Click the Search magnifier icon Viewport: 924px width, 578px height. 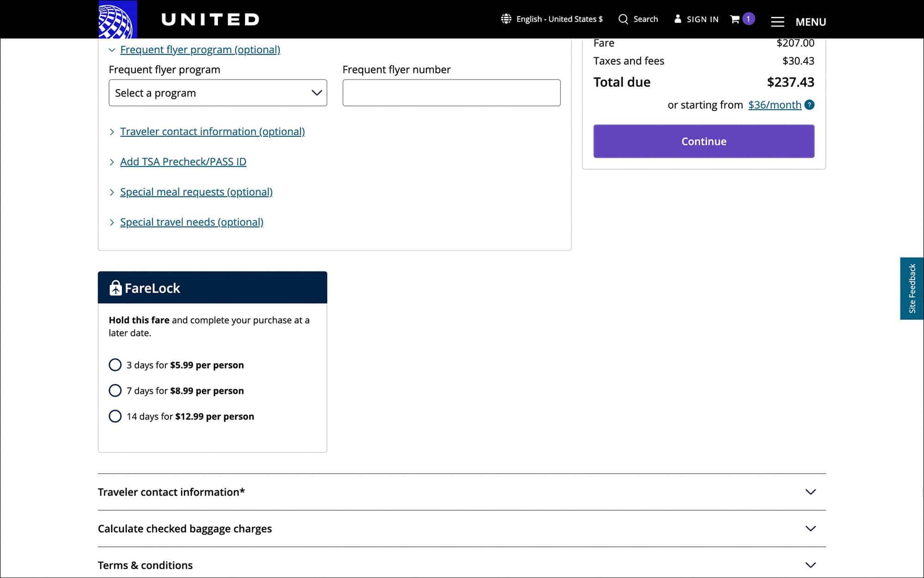click(623, 19)
